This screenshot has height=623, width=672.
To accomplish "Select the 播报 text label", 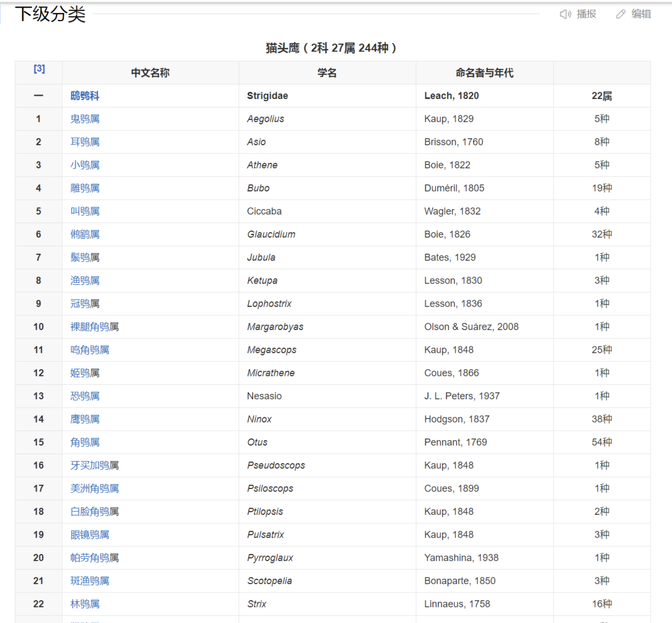I will tap(586, 14).
